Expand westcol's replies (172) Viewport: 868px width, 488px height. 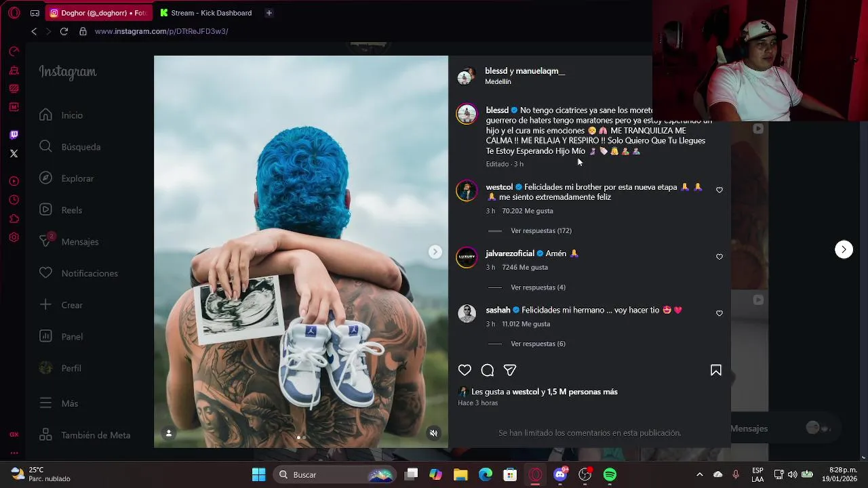pos(541,230)
